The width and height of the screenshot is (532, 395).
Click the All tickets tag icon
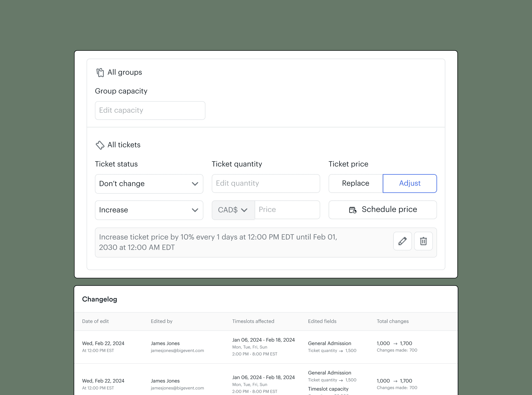tap(100, 145)
